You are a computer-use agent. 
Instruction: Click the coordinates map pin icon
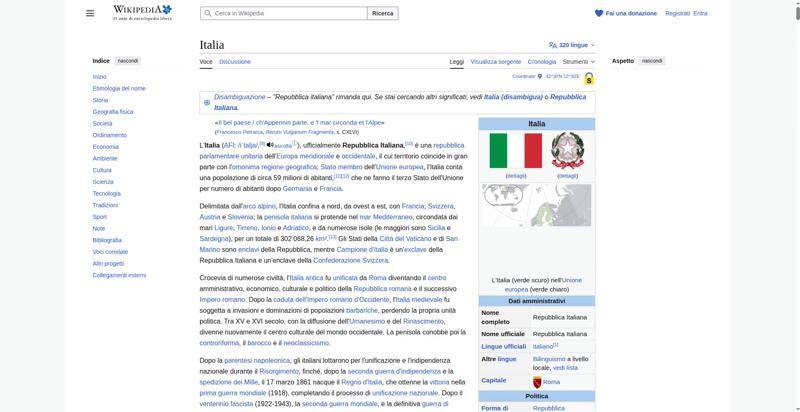pos(541,76)
